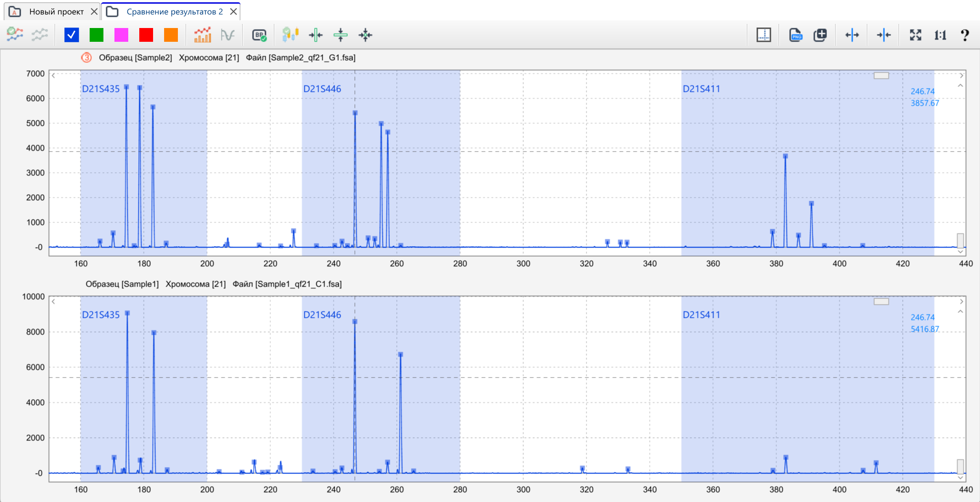Click the export to PNG icon
This screenshot has height=502, width=980.
coord(795,35)
